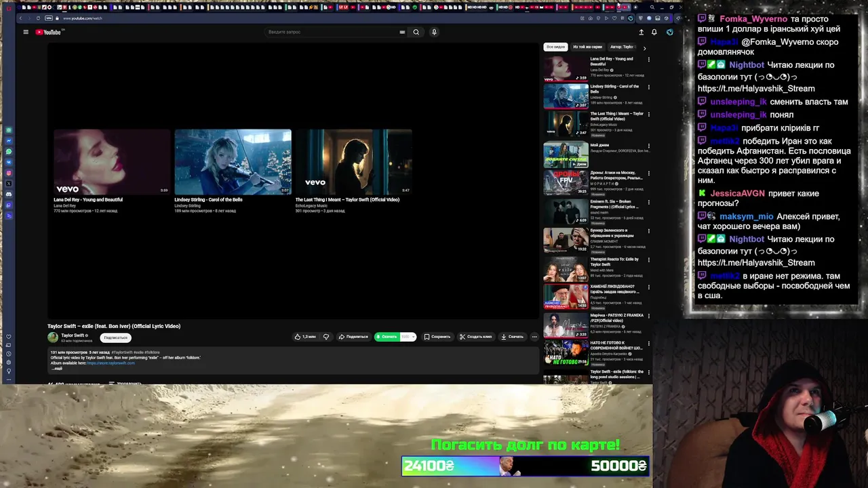Click username Fomka_Wyverno in chat

tap(753, 19)
